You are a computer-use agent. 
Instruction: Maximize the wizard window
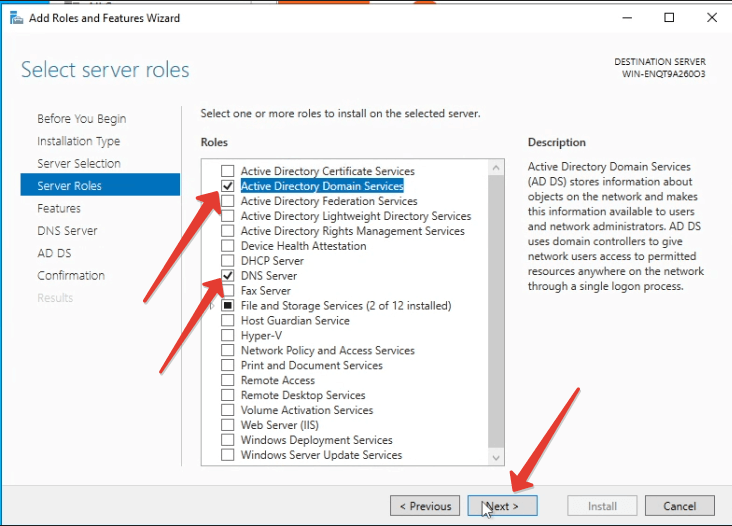point(669,18)
